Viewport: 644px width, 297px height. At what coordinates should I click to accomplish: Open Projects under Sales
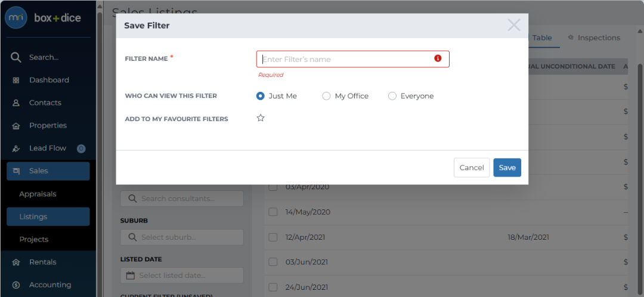(x=33, y=240)
